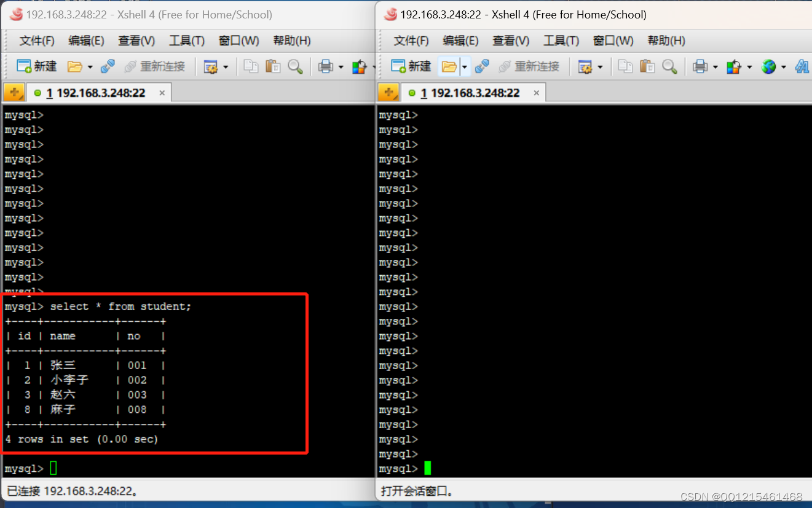Click the copy icon in left window toolbar

click(251, 66)
